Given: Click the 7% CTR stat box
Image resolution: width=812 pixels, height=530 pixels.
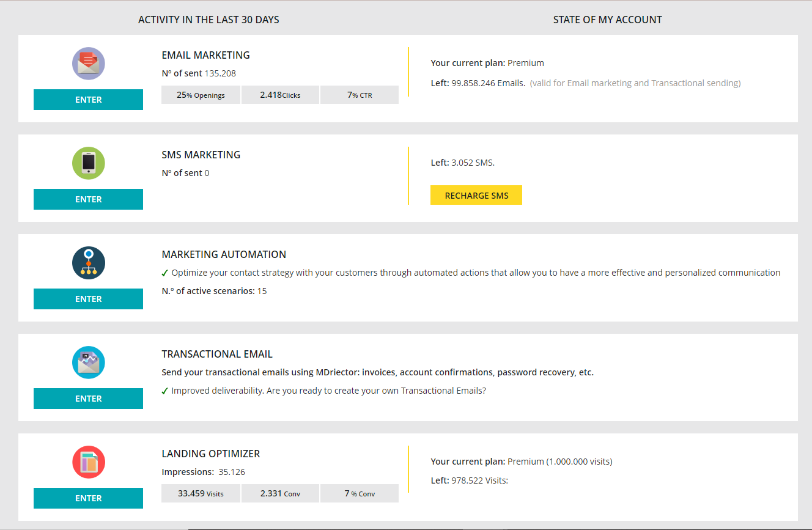Looking at the screenshot, I should 360,95.
